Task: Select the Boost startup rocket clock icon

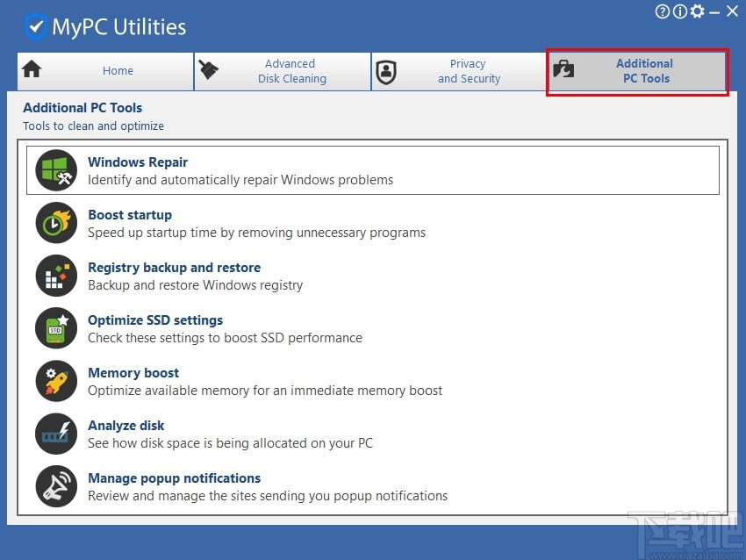Action: coord(55,223)
